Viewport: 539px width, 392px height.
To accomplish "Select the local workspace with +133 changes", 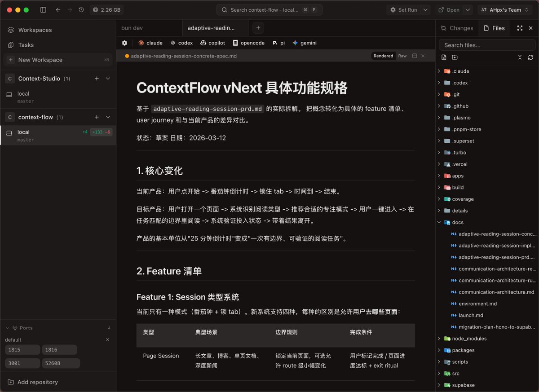I will pyautogui.click(x=58, y=136).
